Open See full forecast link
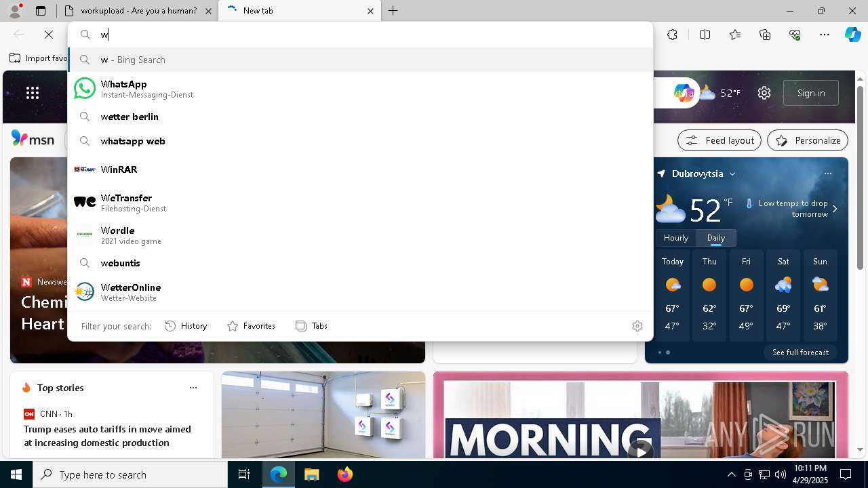 pyautogui.click(x=800, y=352)
